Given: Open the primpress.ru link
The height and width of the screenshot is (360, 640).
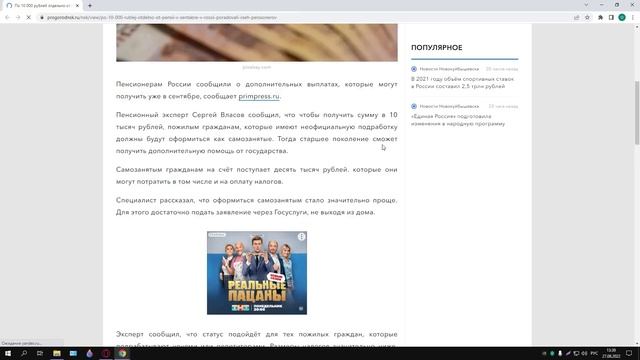Looking at the screenshot, I should pyautogui.click(x=259, y=96).
